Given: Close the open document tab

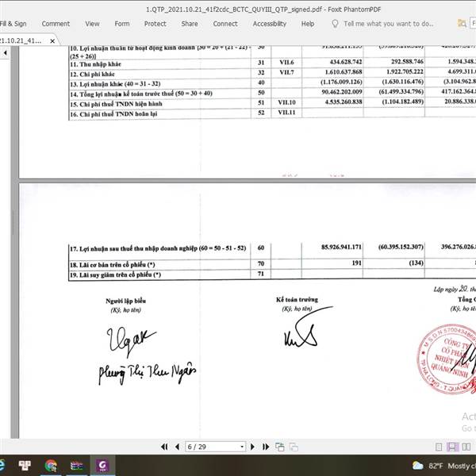Looking at the screenshot, I should 52,41.
